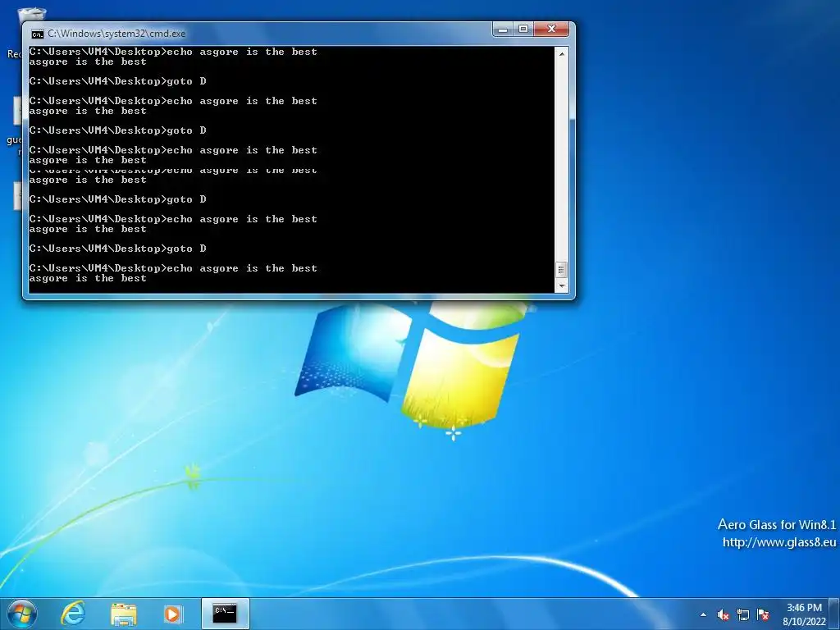The height and width of the screenshot is (630, 840).
Task: Maximize the cmd.exe window
Action: click(523, 30)
